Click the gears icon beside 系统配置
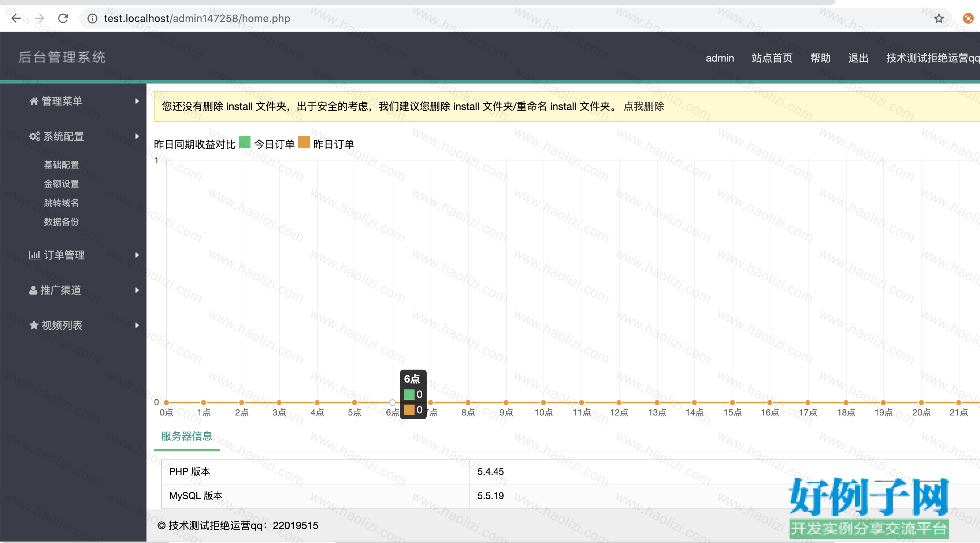The width and height of the screenshot is (980, 543). 35,136
